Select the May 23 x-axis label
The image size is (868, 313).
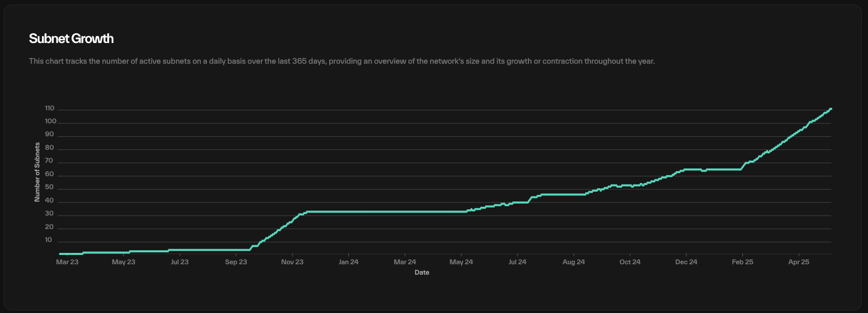(x=123, y=262)
